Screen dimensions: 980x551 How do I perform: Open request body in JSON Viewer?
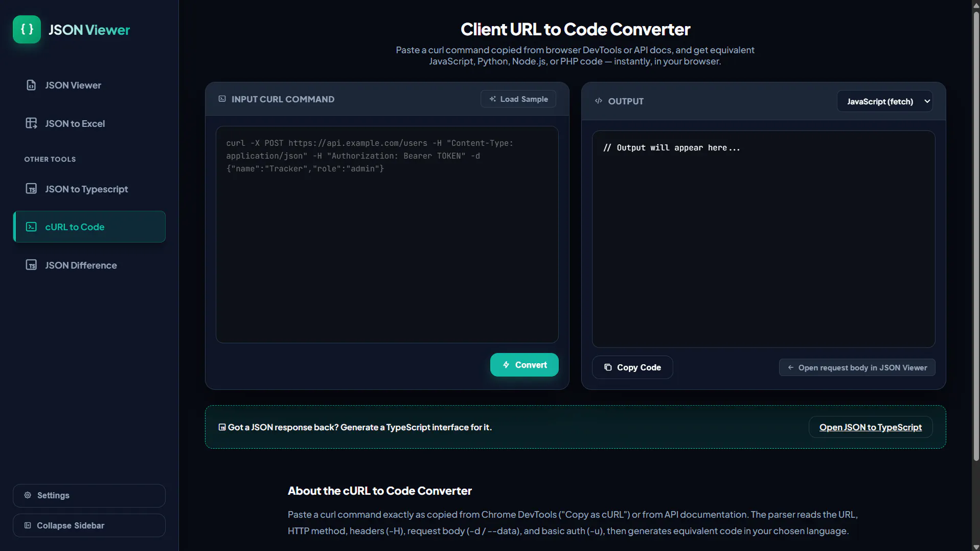(857, 367)
